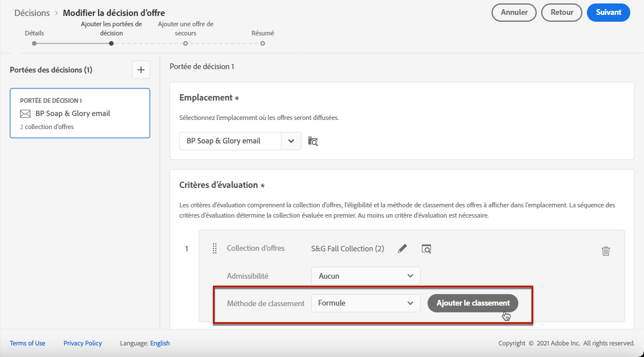Screen dimensions: 644x357
Task: Click Ajouter le classement button
Action: pos(473,303)
